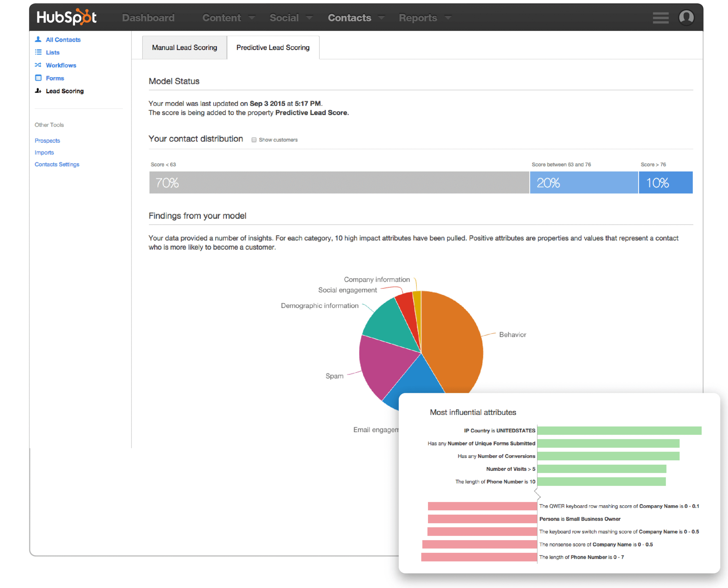The image size is (728, 588).
Task: Select the Predictive Lead Scoring tab
Action: pyautogui.click(x=273, y=47)
